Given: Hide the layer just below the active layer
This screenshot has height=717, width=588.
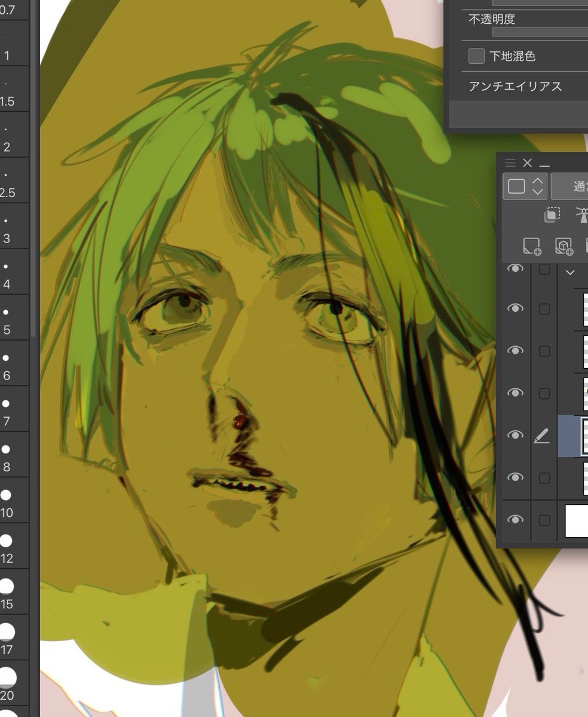Looking at the screenshot, I should (x=515, y=478).
